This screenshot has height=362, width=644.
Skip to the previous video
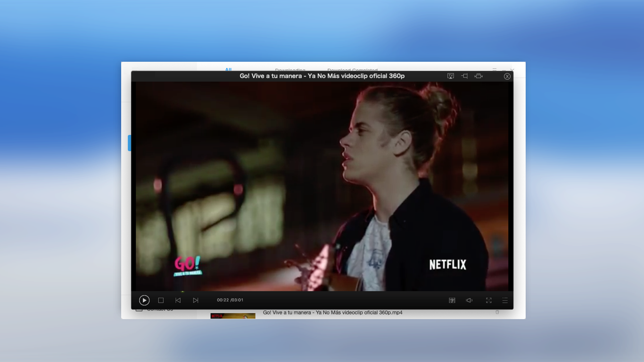click(x=178, y=300)
